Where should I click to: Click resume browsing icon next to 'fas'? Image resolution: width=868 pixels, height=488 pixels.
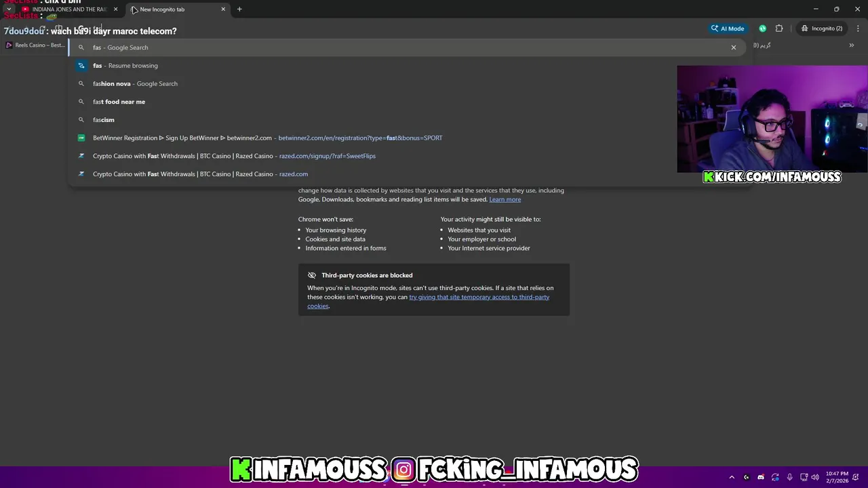[x=81, y=66]
